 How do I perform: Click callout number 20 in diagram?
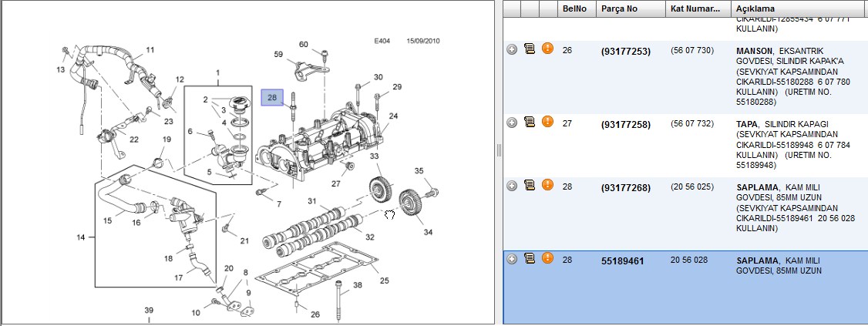pyautogui.click(x=228, y=268)
